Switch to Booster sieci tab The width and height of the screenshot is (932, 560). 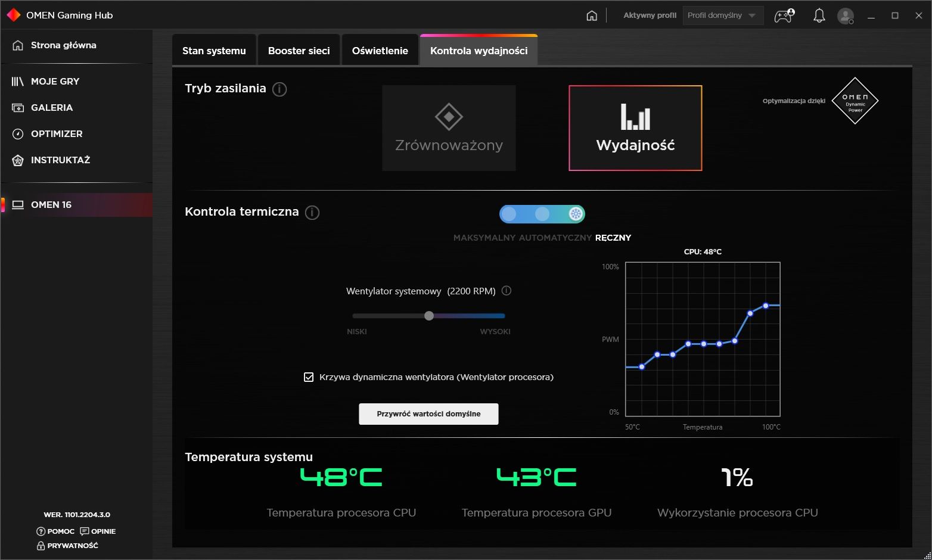[x=299, y=51]
